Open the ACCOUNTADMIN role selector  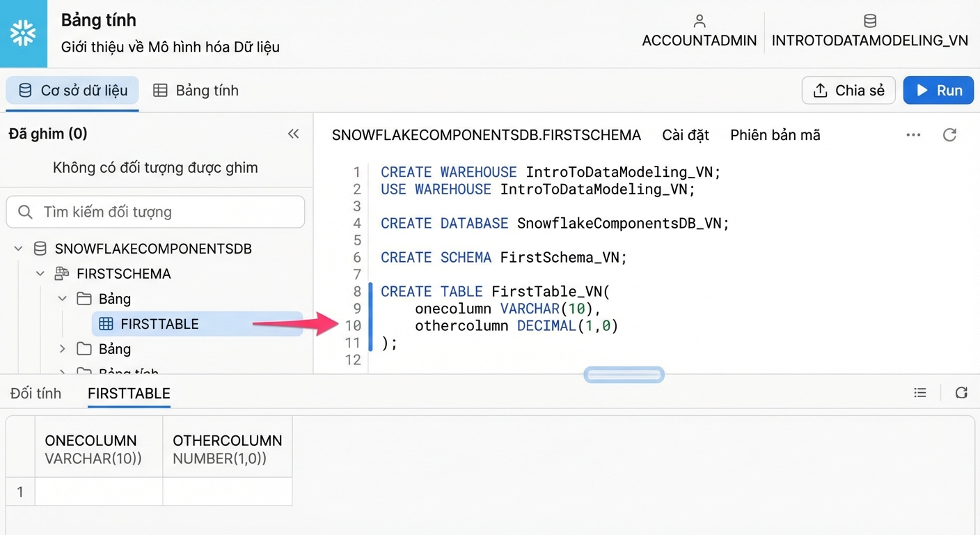pyautogui.click(x=700, y=32)
